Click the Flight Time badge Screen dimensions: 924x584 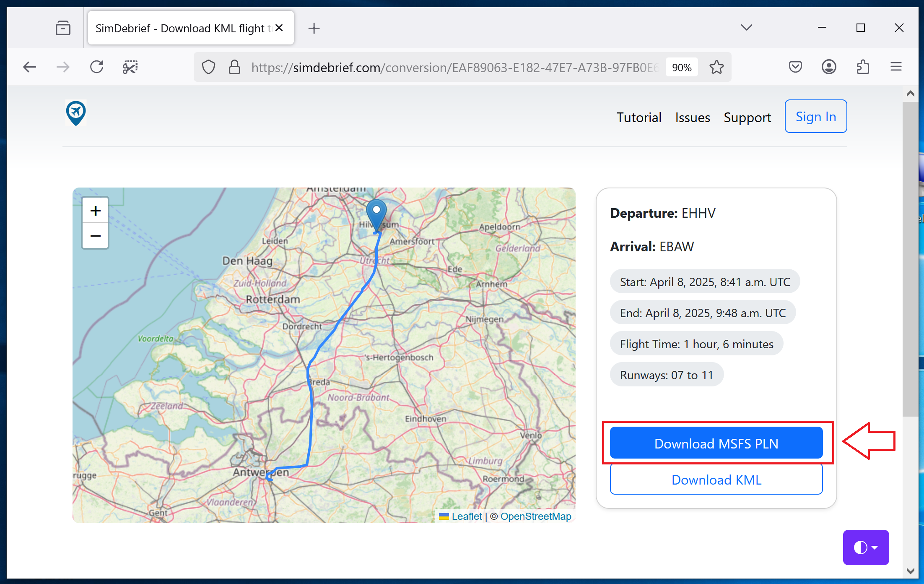(x=696, y=344)
